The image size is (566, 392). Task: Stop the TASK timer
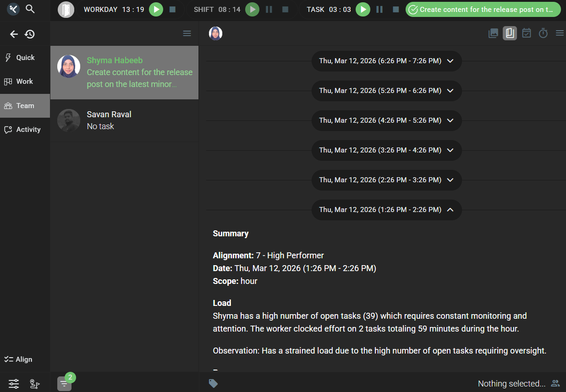396,10
